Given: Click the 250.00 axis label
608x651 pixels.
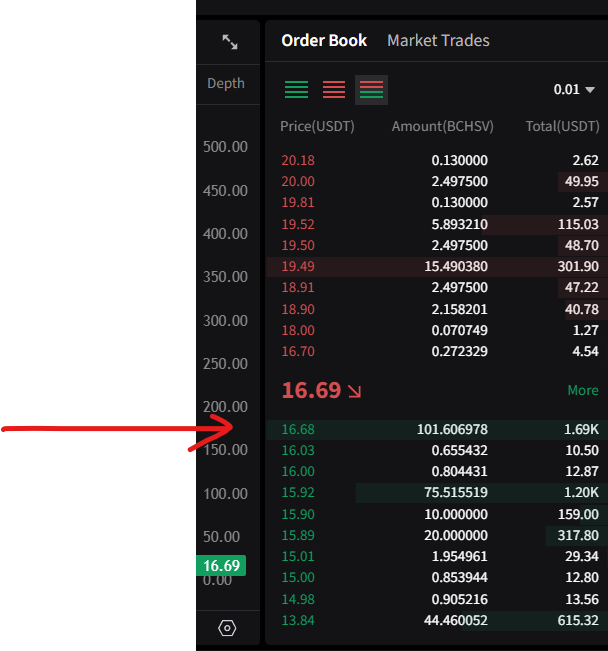Looking at the screenshot, I should 226,364.
